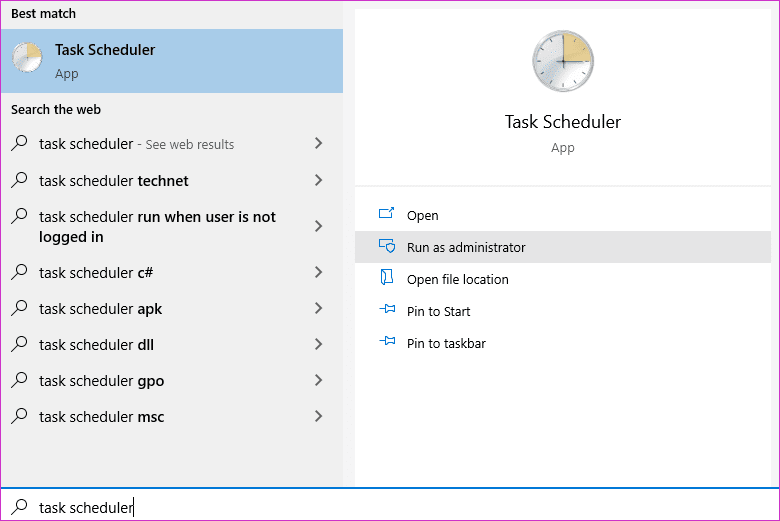The height and width of the screenshot is (521, 780).
Task: Click the Open window icon
Action: [387, 213]
